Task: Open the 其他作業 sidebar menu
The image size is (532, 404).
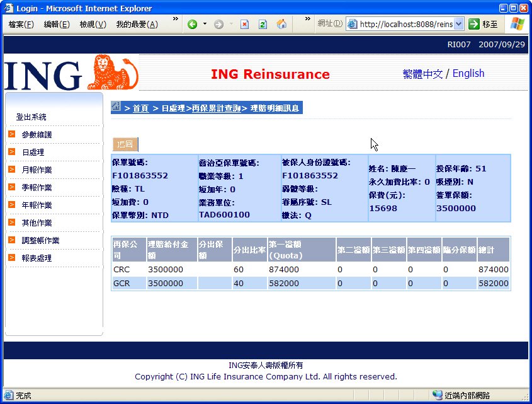Action: coord(37,223)
